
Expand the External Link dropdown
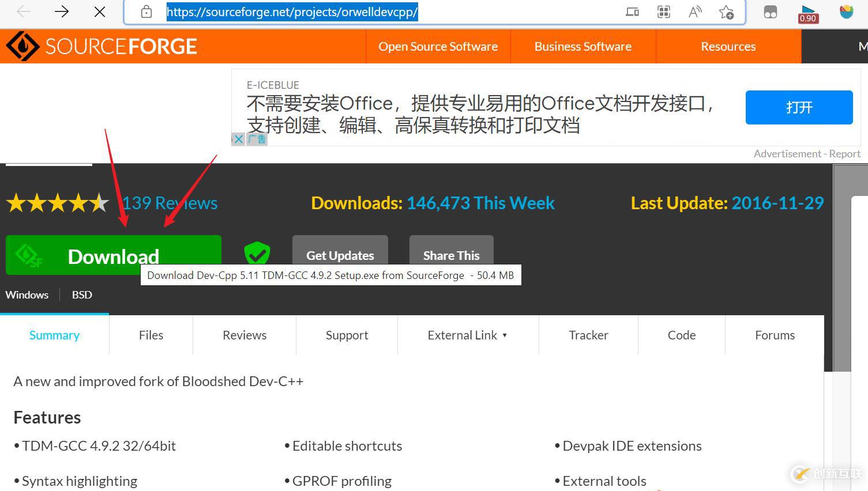tap(468, 335)
